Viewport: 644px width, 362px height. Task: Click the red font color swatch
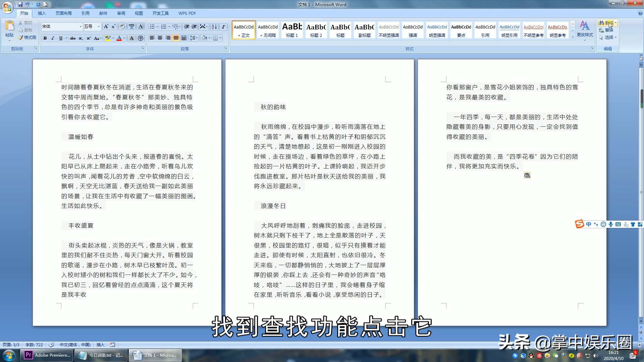[x=119, y=38]
